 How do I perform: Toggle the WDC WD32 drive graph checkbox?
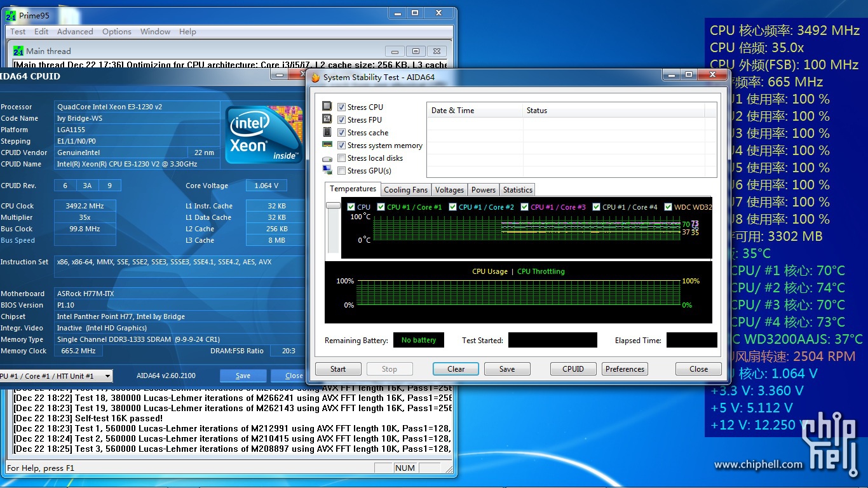pyautogui.click(x=668, y=207)
